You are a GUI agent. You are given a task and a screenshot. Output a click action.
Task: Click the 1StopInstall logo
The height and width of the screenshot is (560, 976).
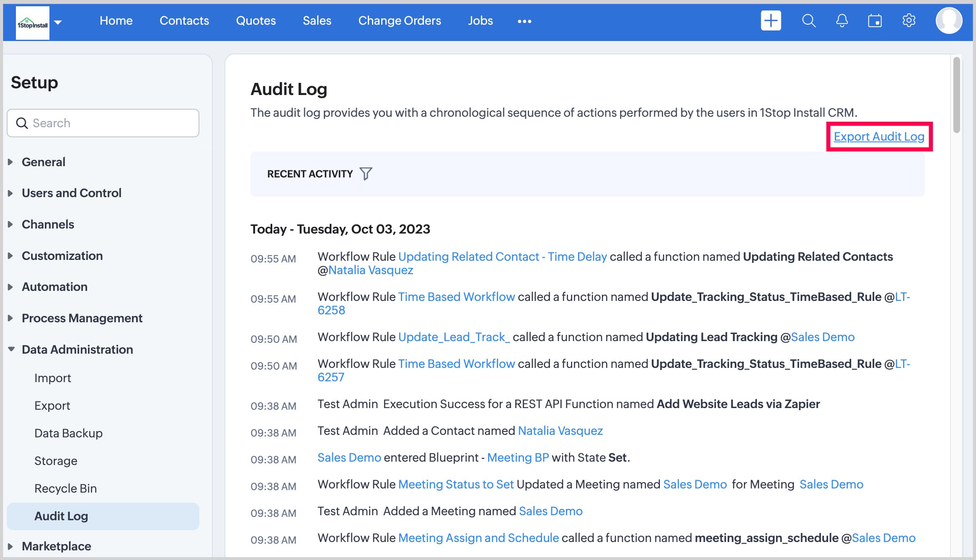(x=32, y=23)
